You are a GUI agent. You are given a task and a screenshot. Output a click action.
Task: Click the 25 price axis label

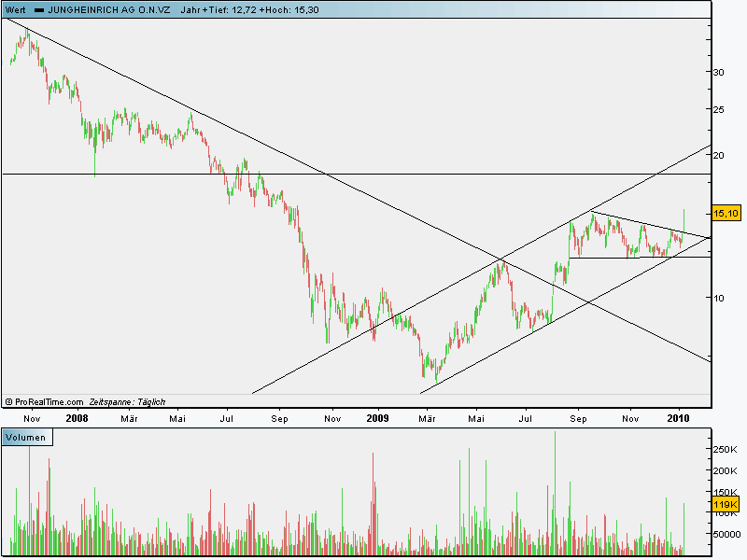pyautogui.click(x=718, y=109)
